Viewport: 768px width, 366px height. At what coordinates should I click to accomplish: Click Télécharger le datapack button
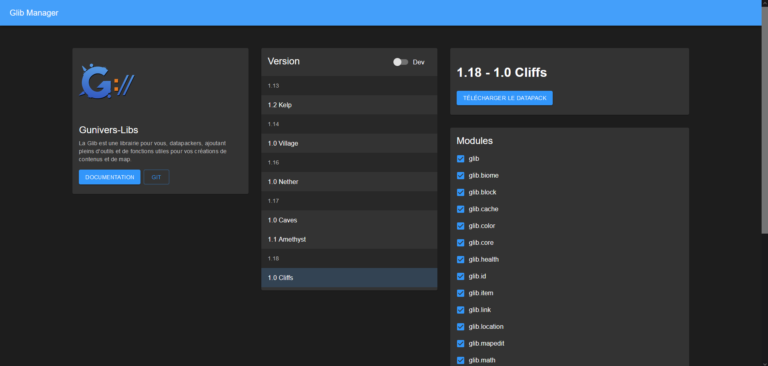tap(504, 98)
